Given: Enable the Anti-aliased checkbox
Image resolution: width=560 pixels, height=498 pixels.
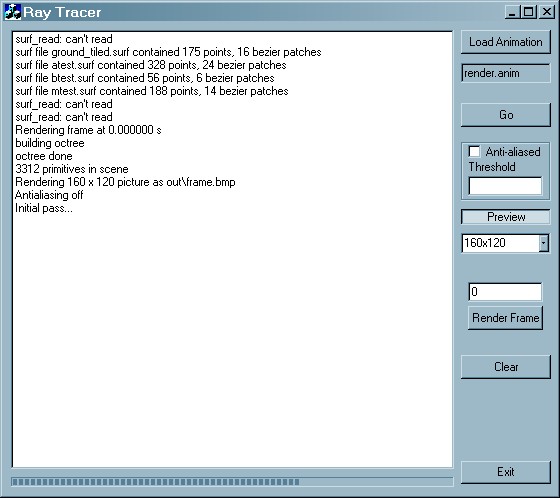Looking at the screenshot, I should tap(474, 151).
